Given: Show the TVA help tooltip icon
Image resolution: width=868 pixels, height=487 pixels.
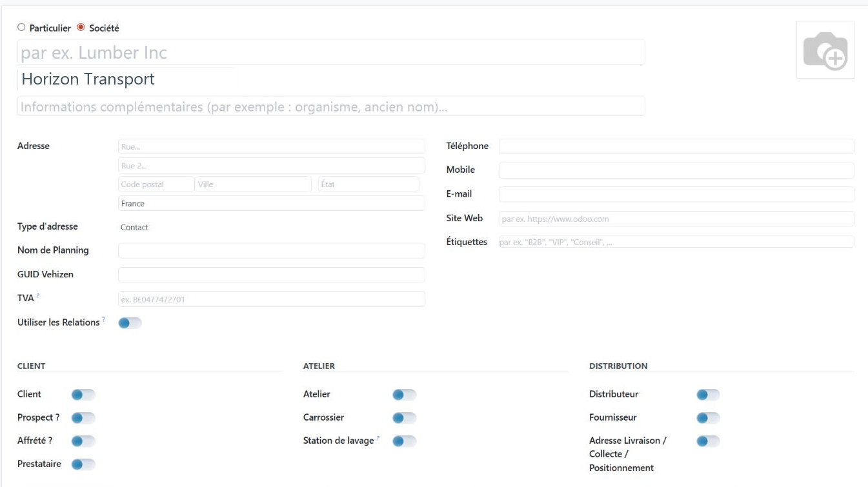Looking at the screenshot, I should click(x=38, y=296).
